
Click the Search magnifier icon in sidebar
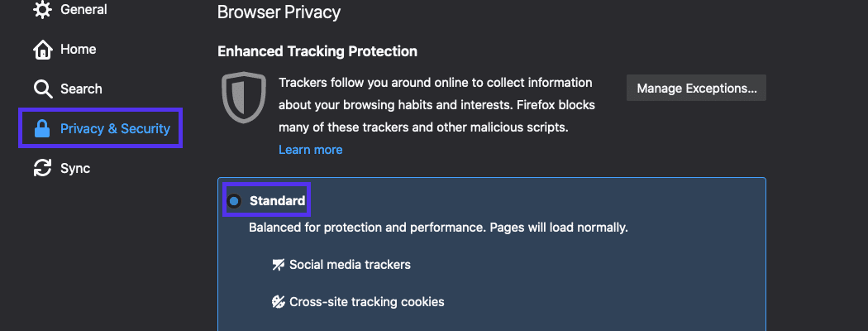tap(42, 89)
